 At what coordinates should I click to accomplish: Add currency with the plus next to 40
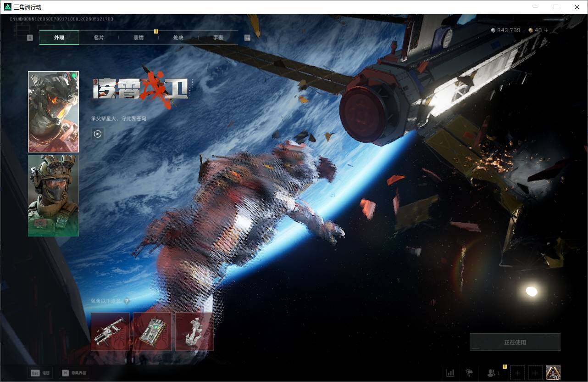click(546, 30)
